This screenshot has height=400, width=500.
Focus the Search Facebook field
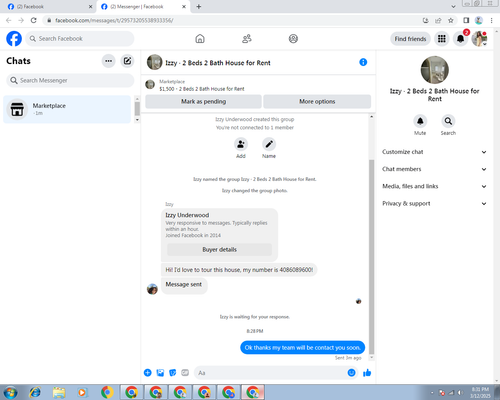(x=80, y=39)
